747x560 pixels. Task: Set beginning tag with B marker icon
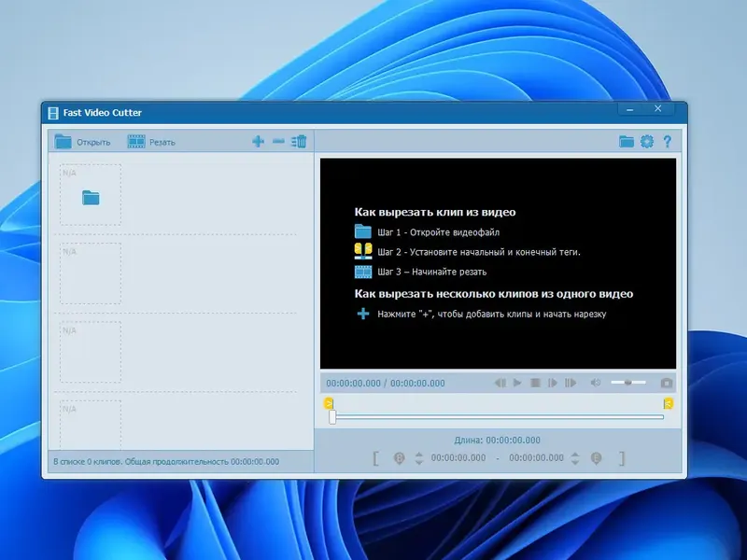pyautogui.click(x=400, y=458)
